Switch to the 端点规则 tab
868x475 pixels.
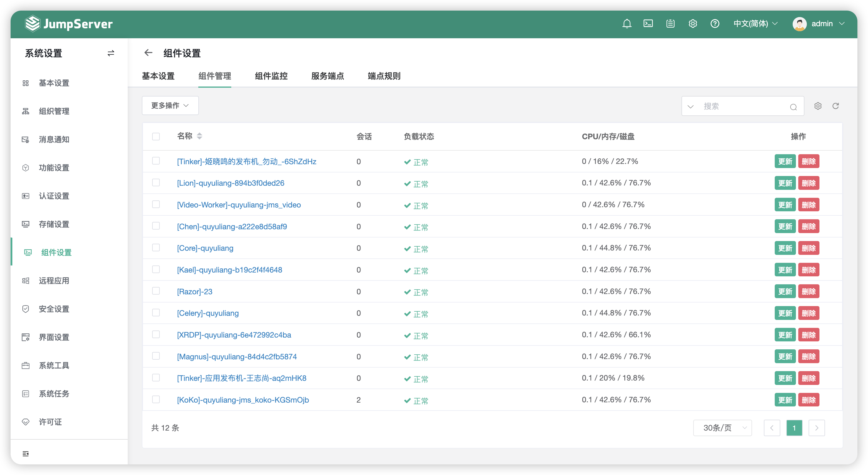[384, 76]
